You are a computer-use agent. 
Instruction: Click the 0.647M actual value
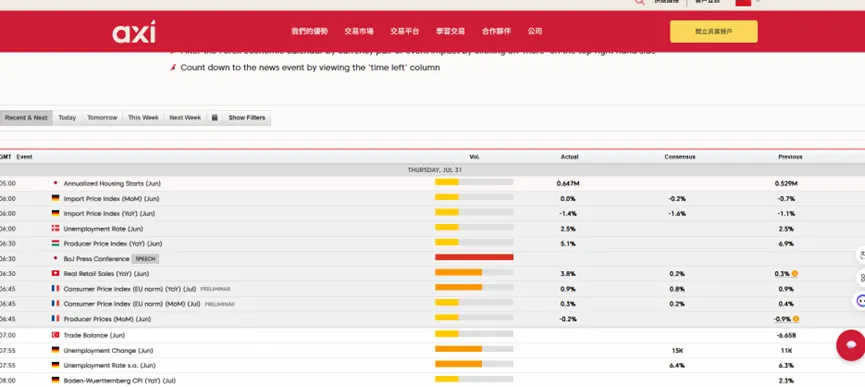tap(568, 184)
